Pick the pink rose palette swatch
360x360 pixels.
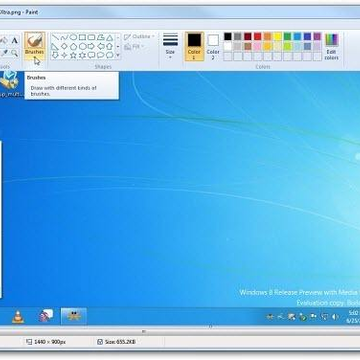tap(258, 46)
